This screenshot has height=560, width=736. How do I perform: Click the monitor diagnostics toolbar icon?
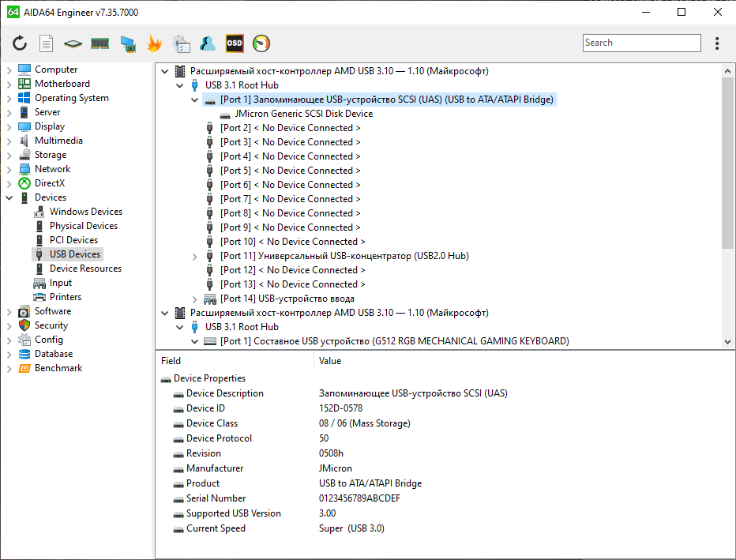tap(128, 43)
